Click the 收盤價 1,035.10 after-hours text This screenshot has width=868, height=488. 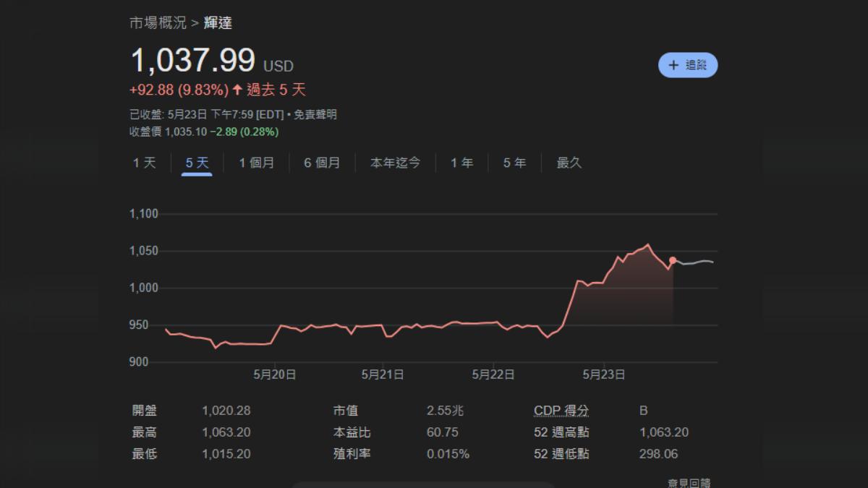(x=168, y=132)
